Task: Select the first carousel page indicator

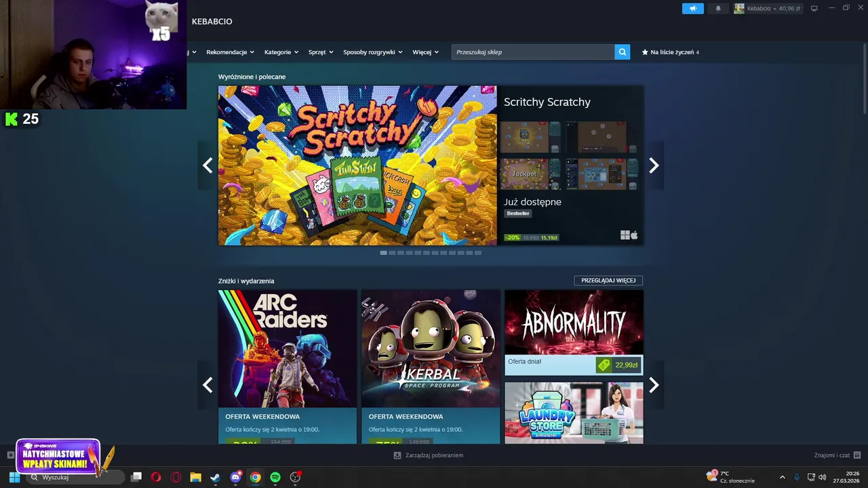Action: coord(384,253)
